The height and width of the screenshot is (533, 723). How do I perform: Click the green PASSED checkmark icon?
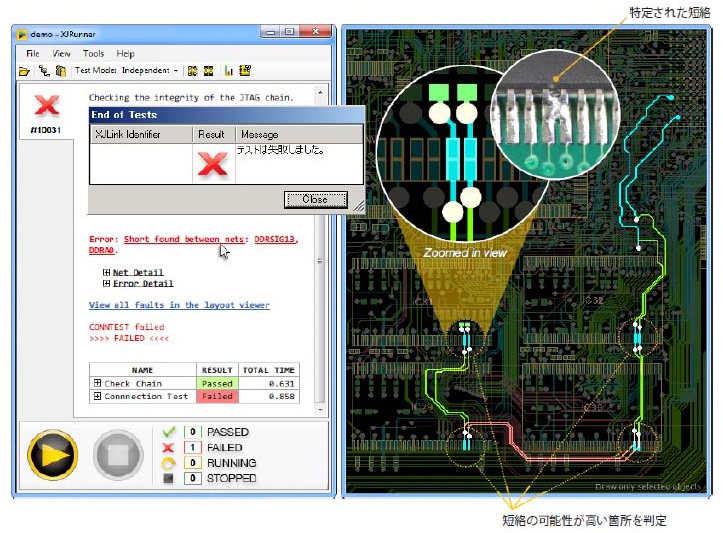click(170, 432)
